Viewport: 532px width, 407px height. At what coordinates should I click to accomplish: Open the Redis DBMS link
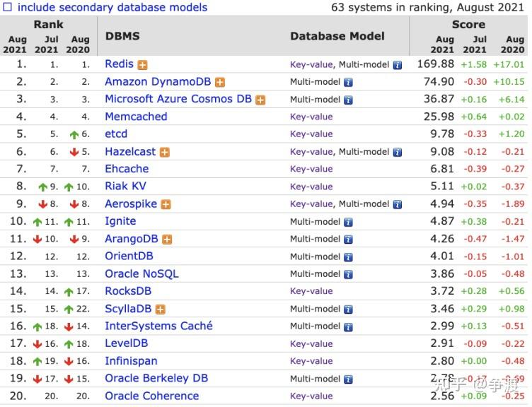click(x=119, y=64)
